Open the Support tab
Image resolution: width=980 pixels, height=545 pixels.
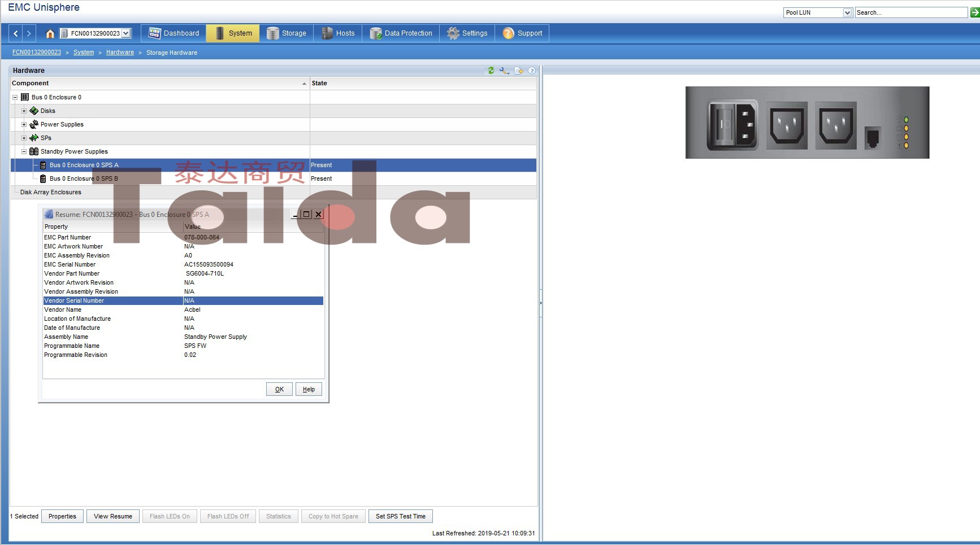tap(522, 33)
